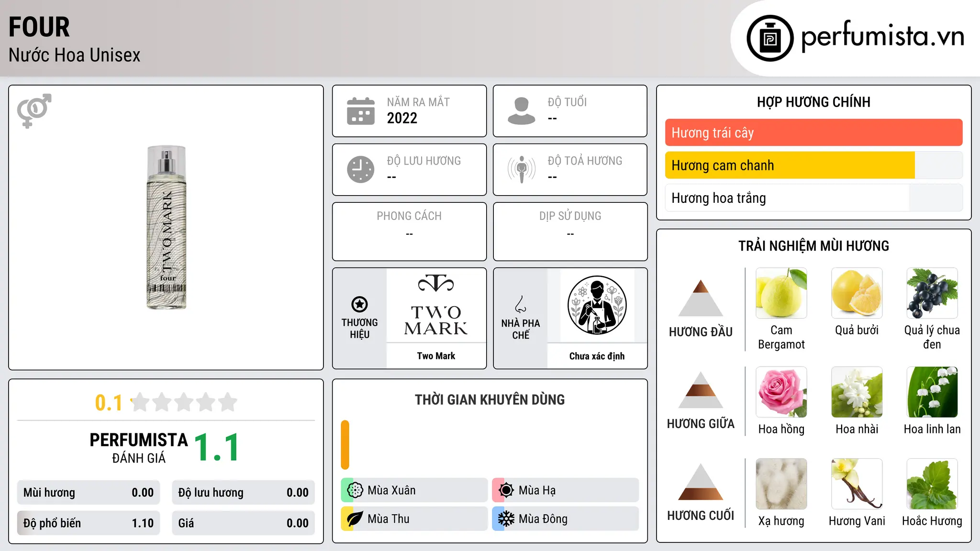This screenshot has height=551, width=980.
Task: Click the calendar icon beside Năm ra mắt
Action: point(361,111)
